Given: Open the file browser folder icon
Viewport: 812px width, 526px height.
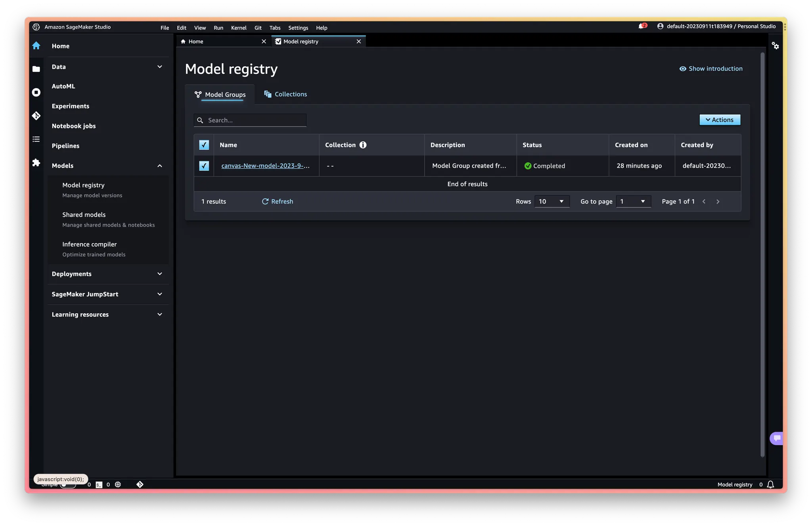Looking at the screenshot, I should tap(36, 69).
